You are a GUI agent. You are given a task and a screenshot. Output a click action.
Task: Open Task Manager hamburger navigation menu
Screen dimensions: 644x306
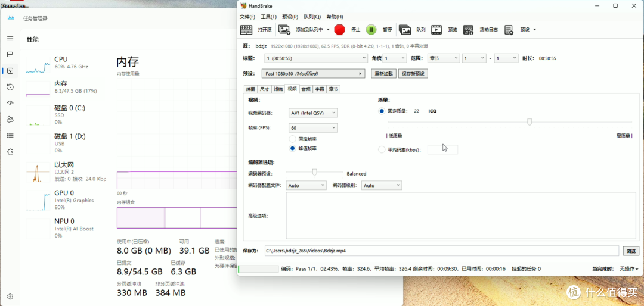coord(10,39)
